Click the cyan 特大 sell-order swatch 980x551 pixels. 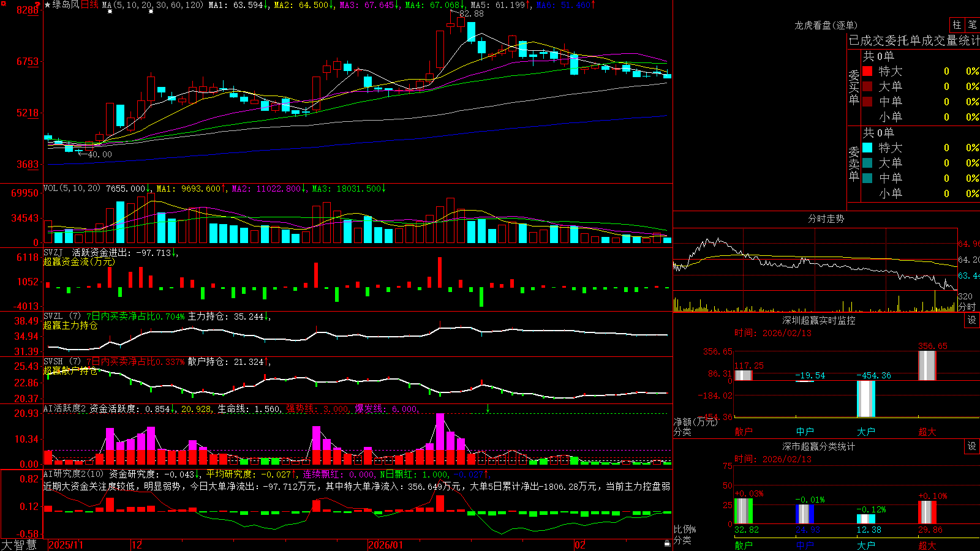point(867,148)
